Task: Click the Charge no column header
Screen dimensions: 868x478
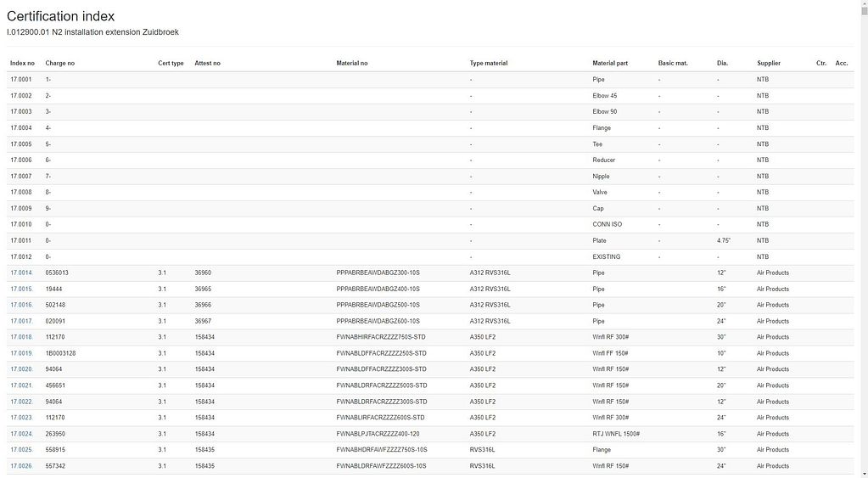Action: pyautogui.click(x=60, y=63)
